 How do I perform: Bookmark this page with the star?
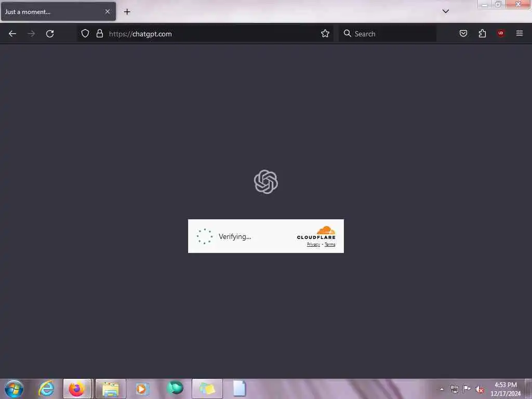[325, 33]
